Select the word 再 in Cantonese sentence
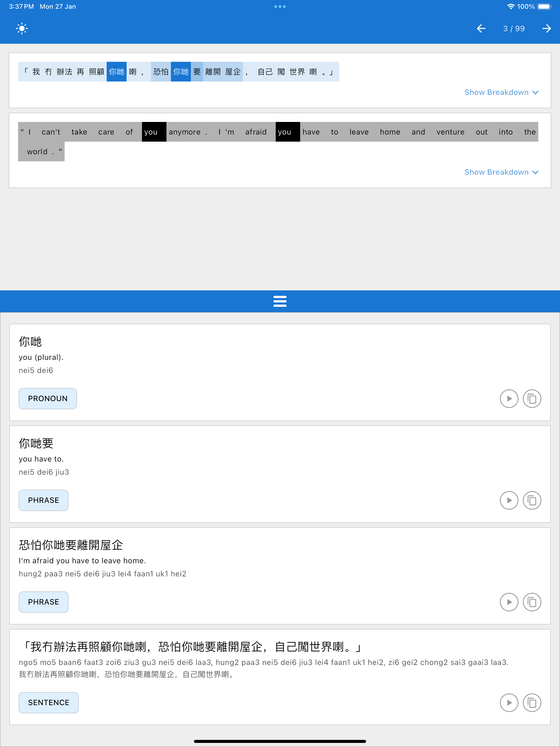 tap(80, 72)
